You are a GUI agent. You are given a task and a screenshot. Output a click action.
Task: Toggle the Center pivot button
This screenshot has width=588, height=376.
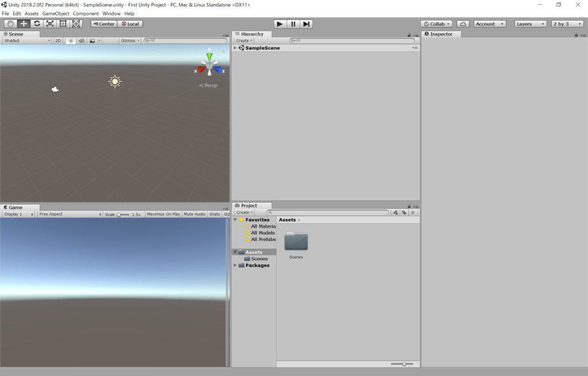point(103,24)
